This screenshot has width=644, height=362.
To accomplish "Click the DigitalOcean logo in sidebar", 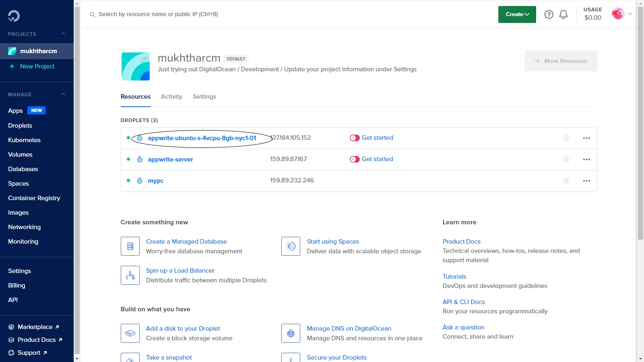I will (14, 16).
